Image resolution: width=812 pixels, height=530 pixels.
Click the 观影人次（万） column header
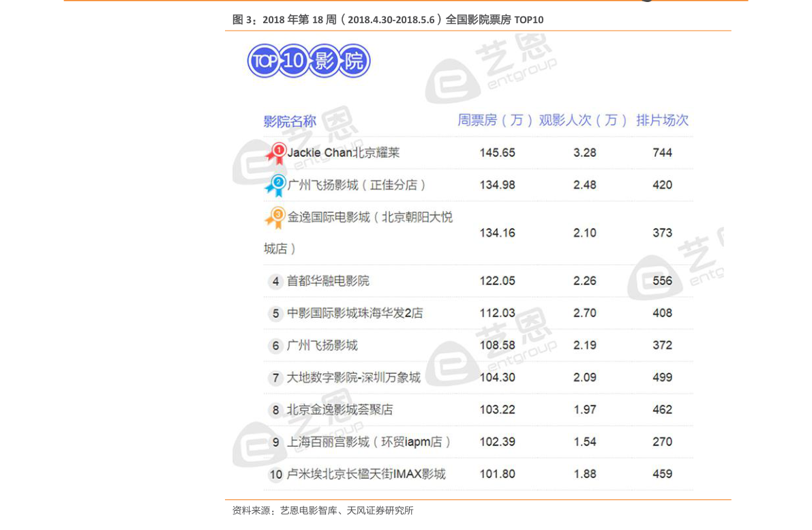[583, 120]
